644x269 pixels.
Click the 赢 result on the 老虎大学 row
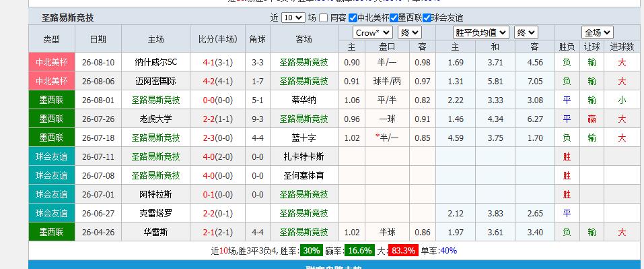pyautogui.click(x=592, y=119)
